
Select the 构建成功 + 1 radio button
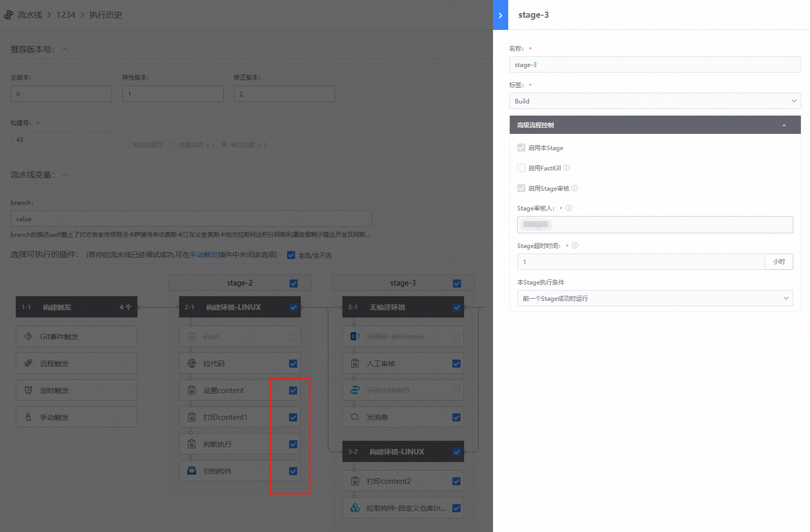click(172, 145)
